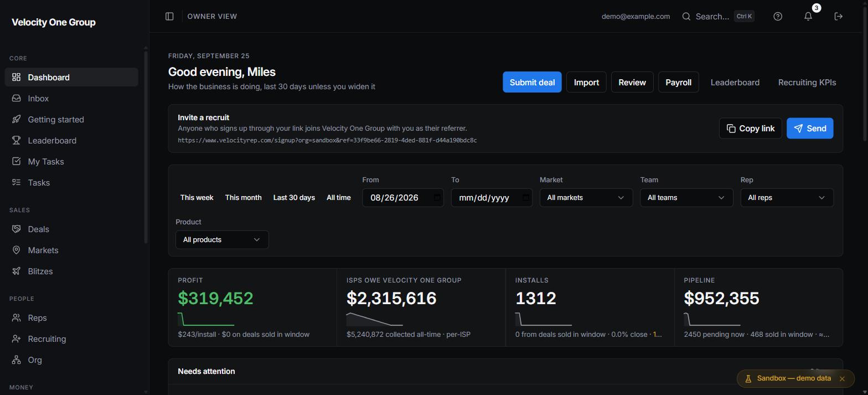Open the help question mark icon
The image size is (868, 395).
click(778, 17)
